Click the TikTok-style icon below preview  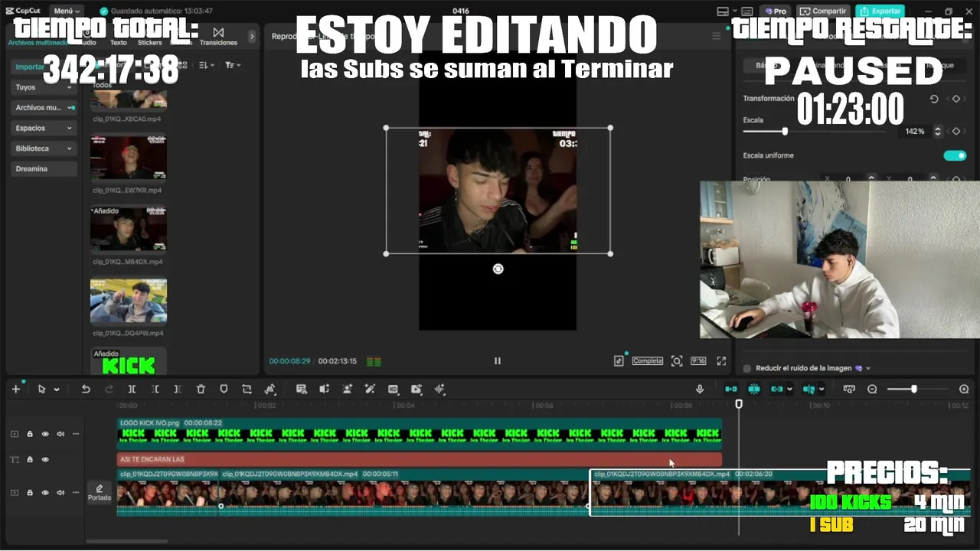(x=619, y=360)
